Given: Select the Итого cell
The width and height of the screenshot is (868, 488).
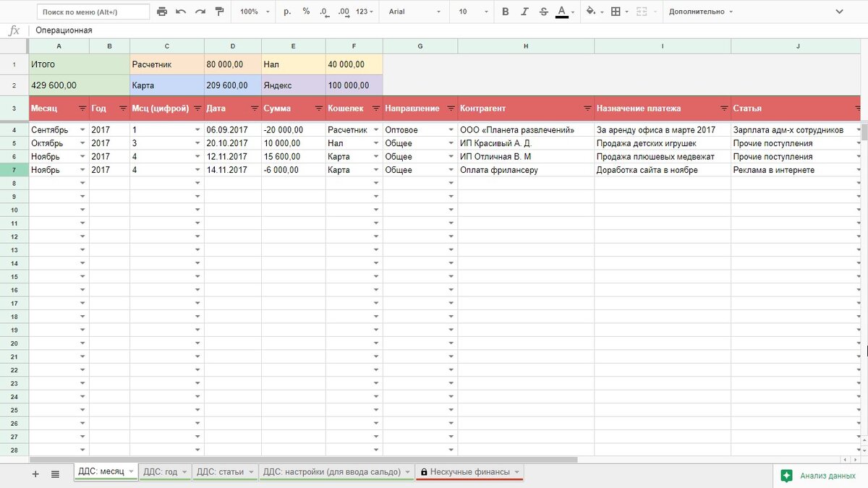Looking at the screenshot, I should tap(80, 64).
